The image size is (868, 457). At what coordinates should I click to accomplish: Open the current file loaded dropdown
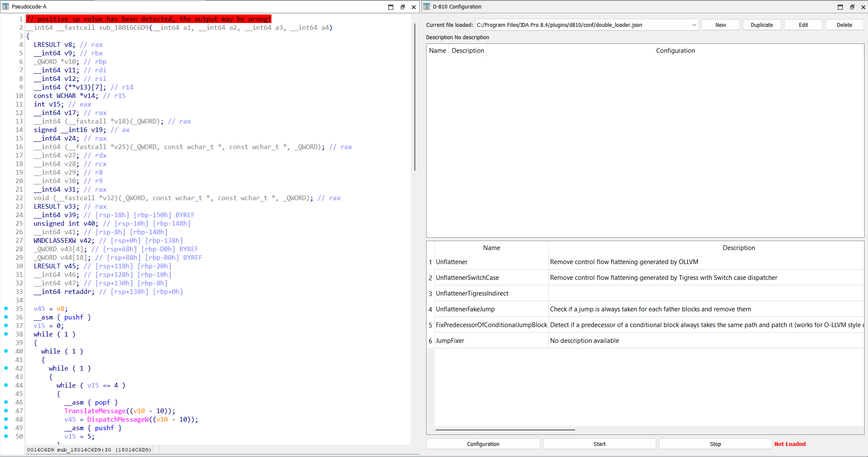tap(694, 25)
